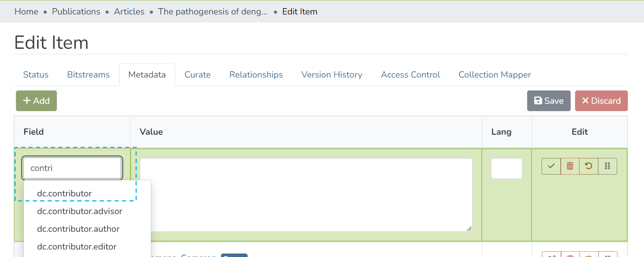Confirm the metadata edit with the checkmark icon
The height and width of the screenshot is (257, 644).
pyautogui.click(x=551, y=166)
